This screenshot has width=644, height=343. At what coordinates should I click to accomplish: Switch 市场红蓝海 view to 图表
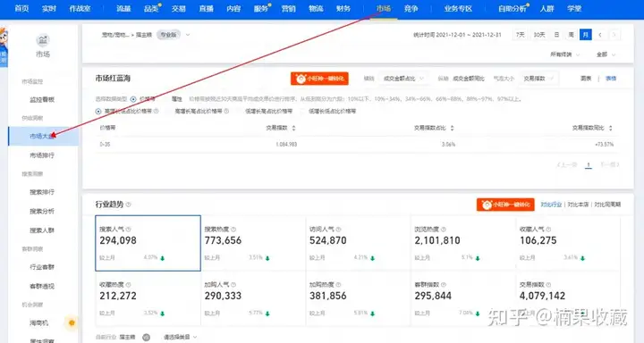[586, 79]
